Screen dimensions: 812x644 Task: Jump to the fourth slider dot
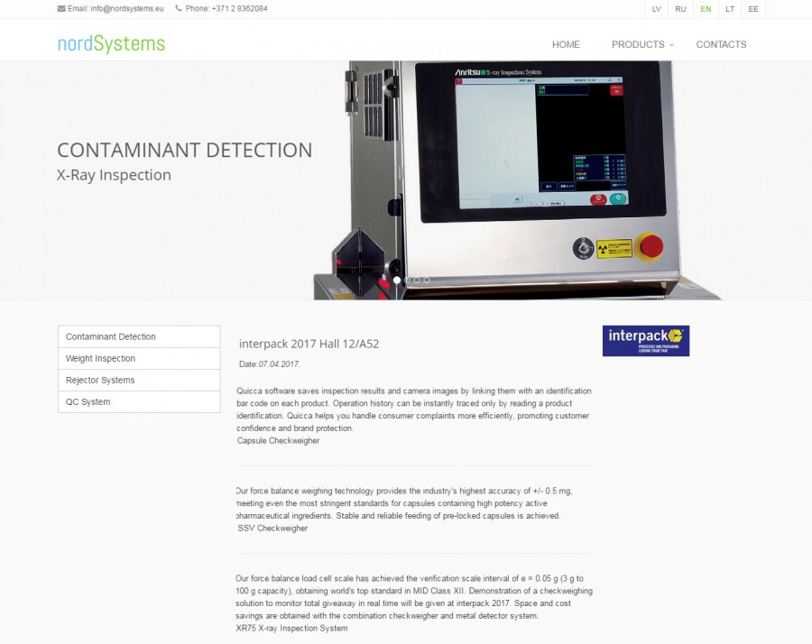pos(427,281)
